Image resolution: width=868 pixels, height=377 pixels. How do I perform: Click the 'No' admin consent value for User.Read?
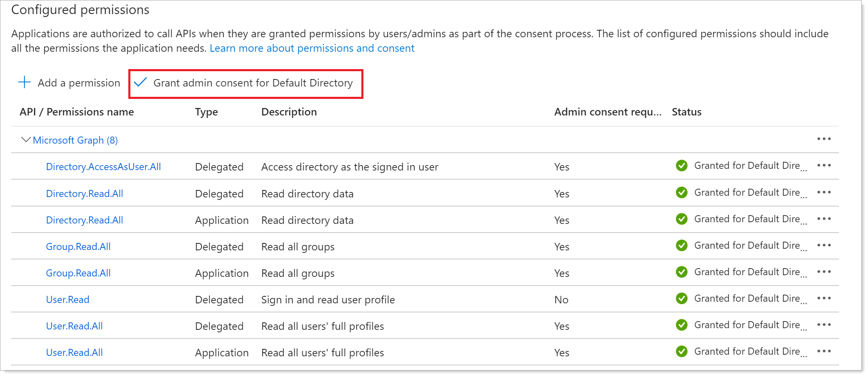pyautogui.click(x=561, y=300)
